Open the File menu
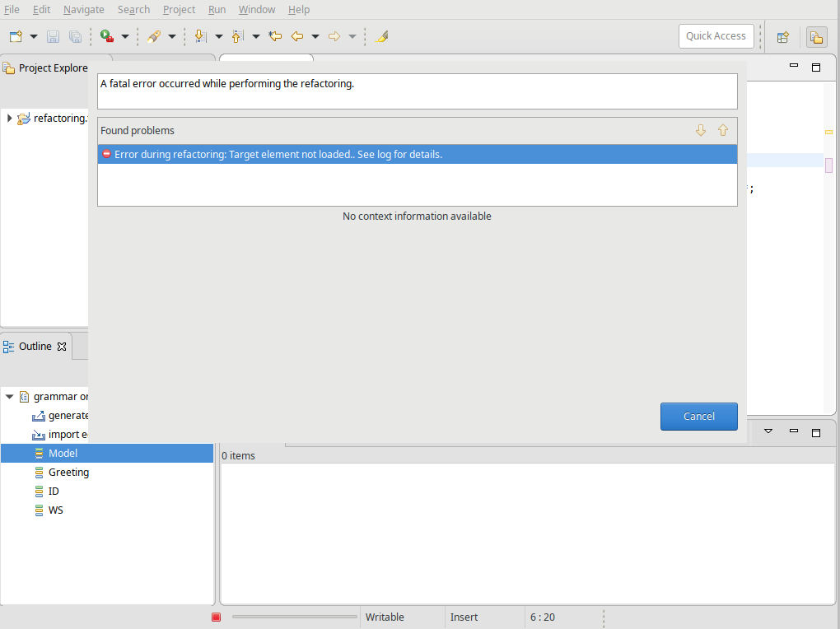 click(x=12, y=10)
